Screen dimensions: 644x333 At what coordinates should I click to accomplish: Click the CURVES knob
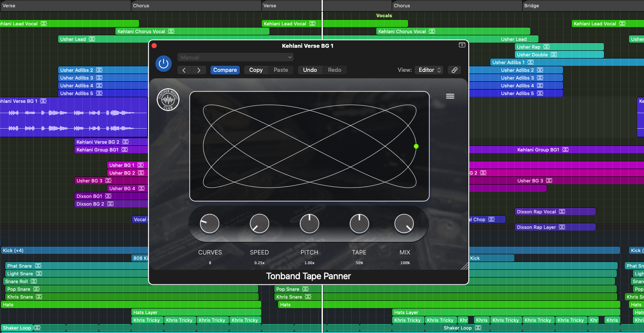coord(210,224)
